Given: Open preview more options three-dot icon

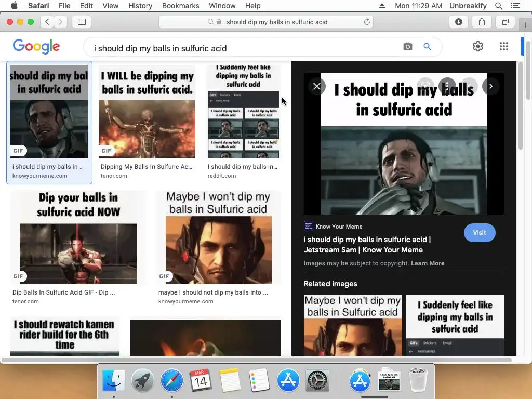Looking at the screenshot, I should click(x=447, y=86).
